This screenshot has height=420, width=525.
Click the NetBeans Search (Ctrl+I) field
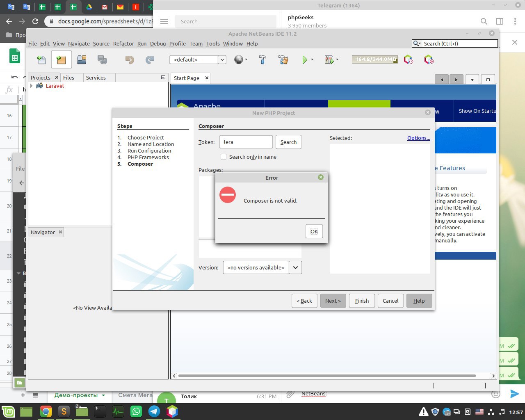tap(455, 43)
